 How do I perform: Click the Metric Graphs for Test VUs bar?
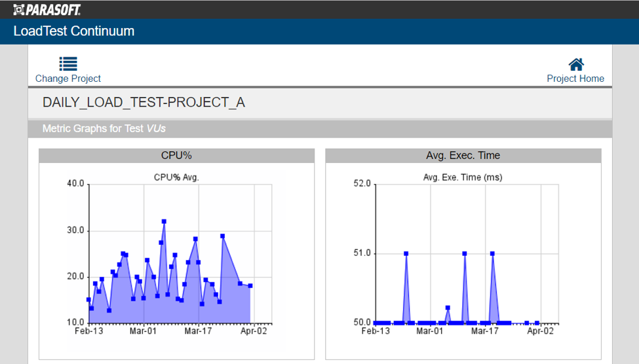(320, 129)
